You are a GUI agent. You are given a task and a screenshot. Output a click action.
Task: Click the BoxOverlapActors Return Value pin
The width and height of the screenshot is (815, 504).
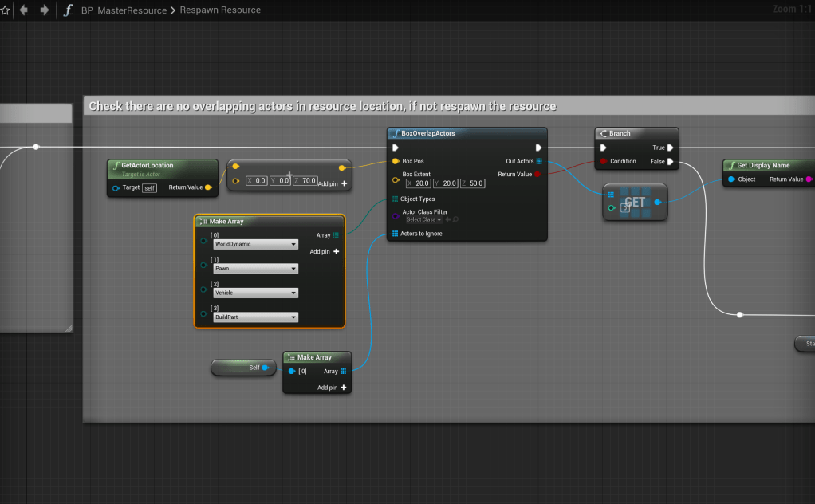pos(539,174)
